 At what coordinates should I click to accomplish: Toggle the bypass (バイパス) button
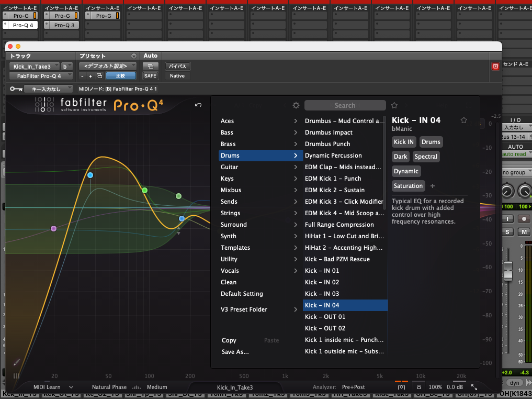[x=177, y=66]
